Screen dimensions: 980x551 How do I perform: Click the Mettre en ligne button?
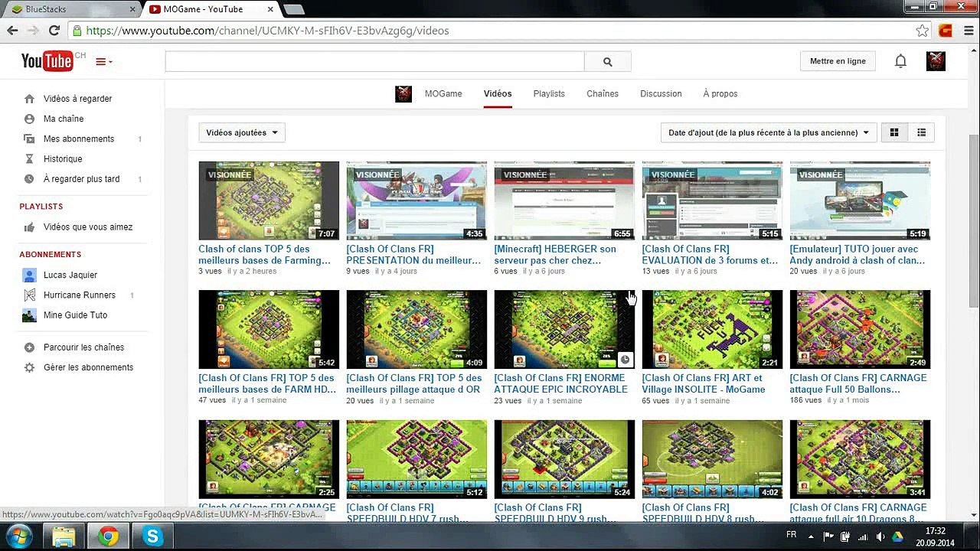(838, 61)
